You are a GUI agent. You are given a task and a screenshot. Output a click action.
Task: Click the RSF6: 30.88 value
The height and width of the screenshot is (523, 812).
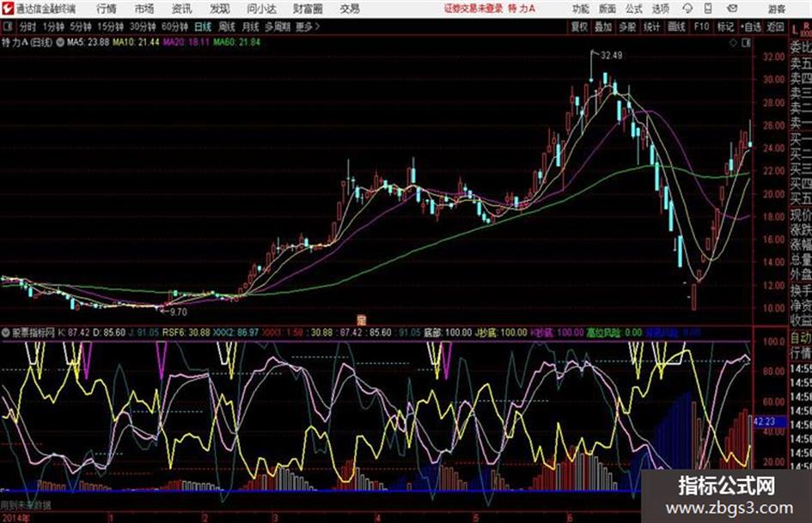coord(186,332)
